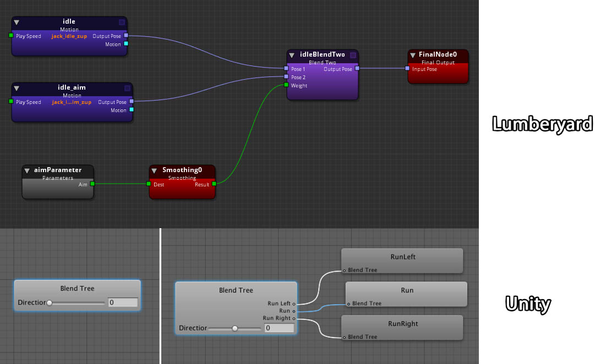
Task: Select the jack_idle_zup motion label
Action: (x=69, y=36)
